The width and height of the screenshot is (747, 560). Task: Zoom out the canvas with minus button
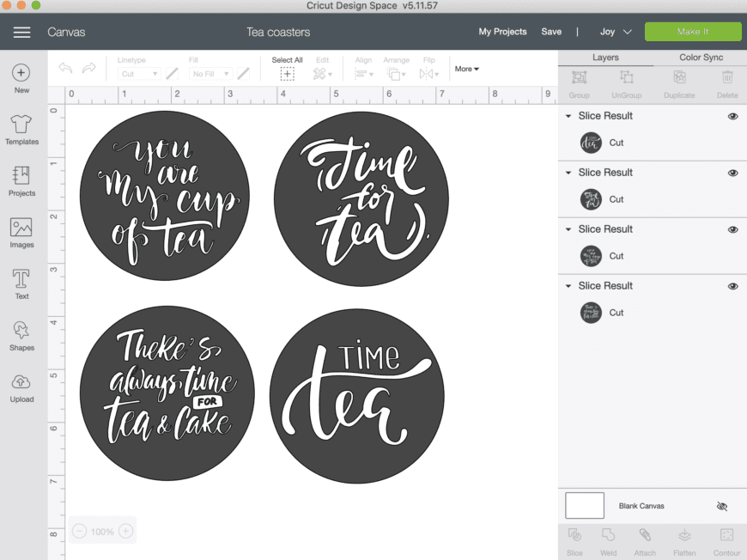tap(80, 531)
